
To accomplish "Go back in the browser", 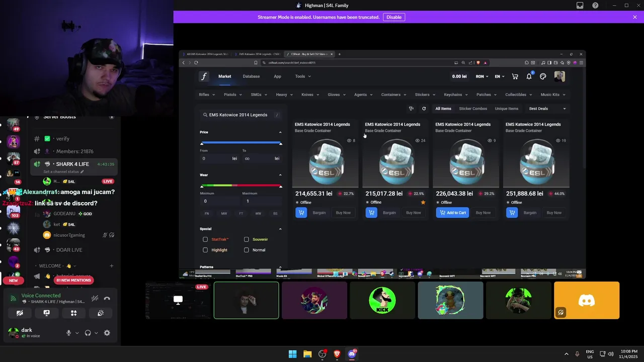I will 184,63.
